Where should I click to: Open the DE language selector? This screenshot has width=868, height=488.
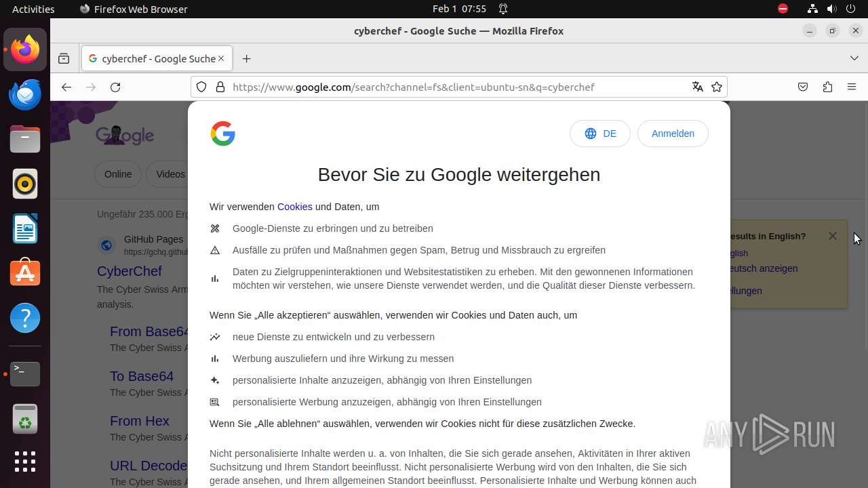600,134
